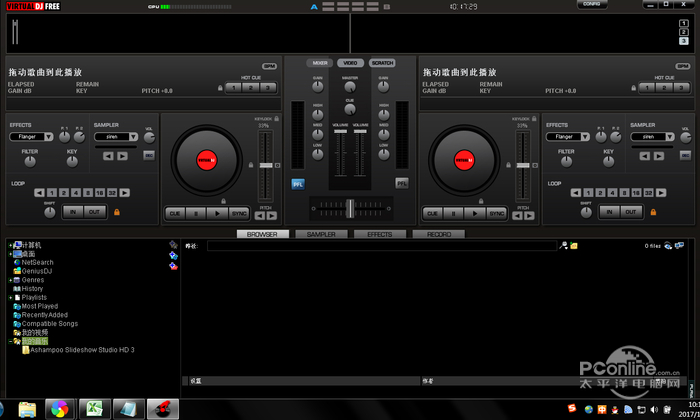The image size is (700, 420).
Task: Open the right siren sampler dropdown
Action: tap(670, 137)
